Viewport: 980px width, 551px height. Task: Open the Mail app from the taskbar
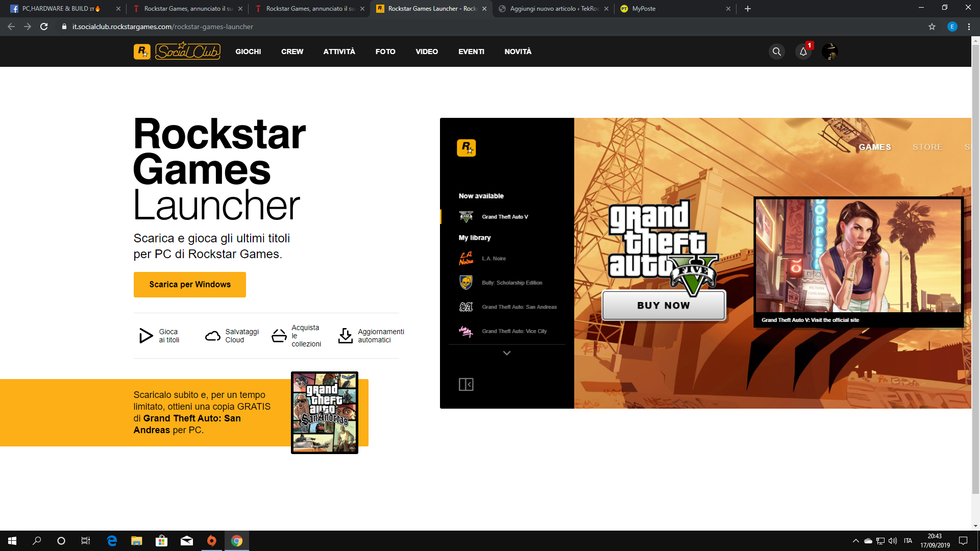click(x=187, y=541)
